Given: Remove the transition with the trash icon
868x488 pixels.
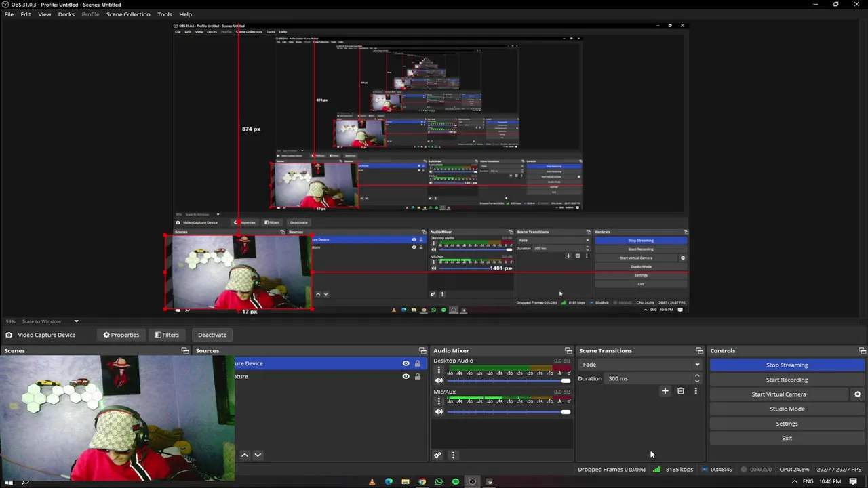Looking at the screenshot, I should 681,391.
